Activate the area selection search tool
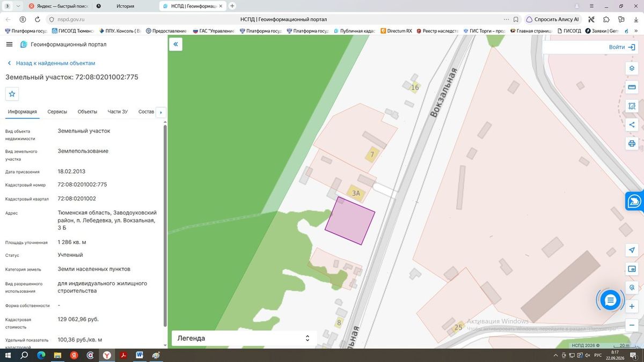This screenshot has height=362, width=644. point(632,106)
